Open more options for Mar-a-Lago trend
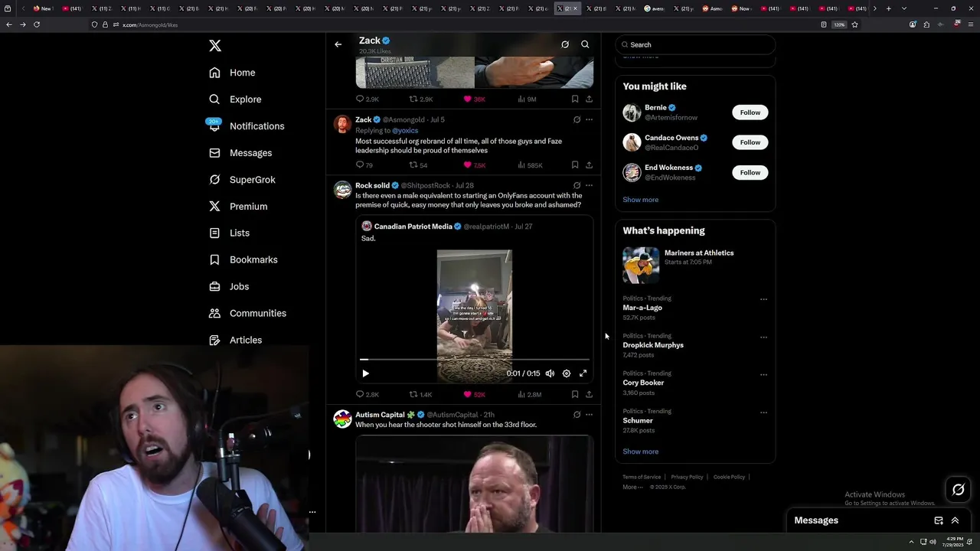The width and height of the screenshot is (980, 551). (763, 299)
